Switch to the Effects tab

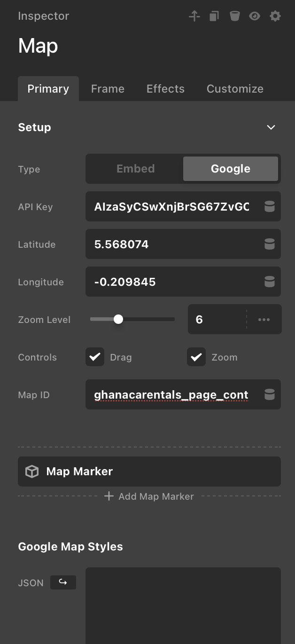pyautogui.click(x=165, y=89)
